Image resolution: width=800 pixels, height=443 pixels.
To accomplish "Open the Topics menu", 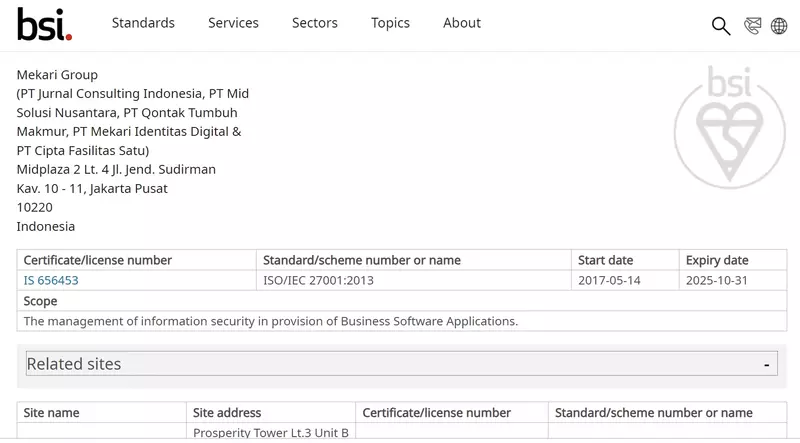I will pyautogui.click(x=390, y=23).
